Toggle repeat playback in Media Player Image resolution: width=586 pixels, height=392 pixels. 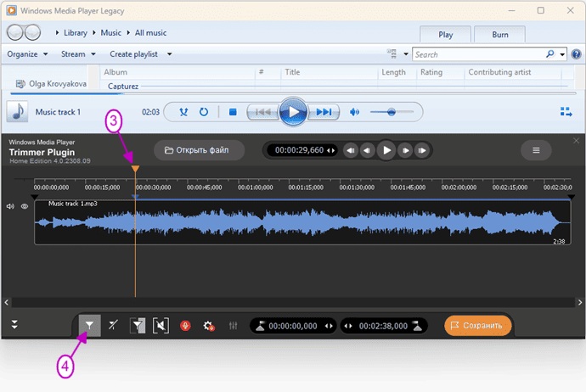(204, 112)
